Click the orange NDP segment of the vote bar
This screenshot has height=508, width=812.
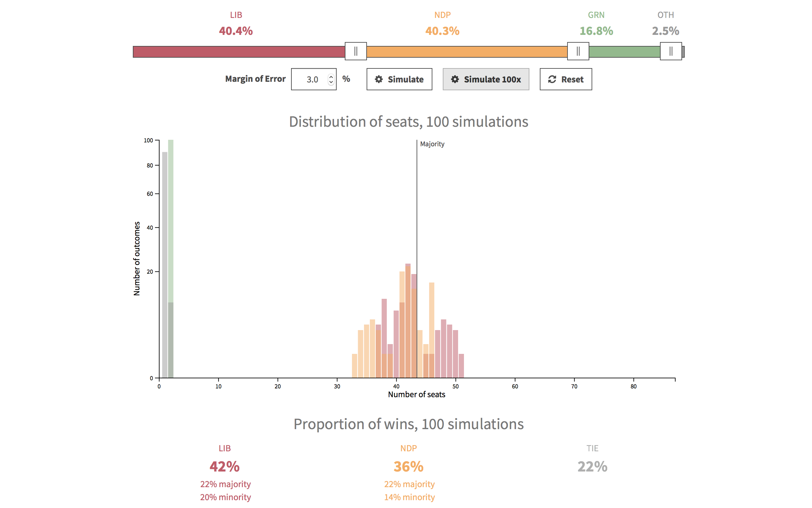click(467, 52)
